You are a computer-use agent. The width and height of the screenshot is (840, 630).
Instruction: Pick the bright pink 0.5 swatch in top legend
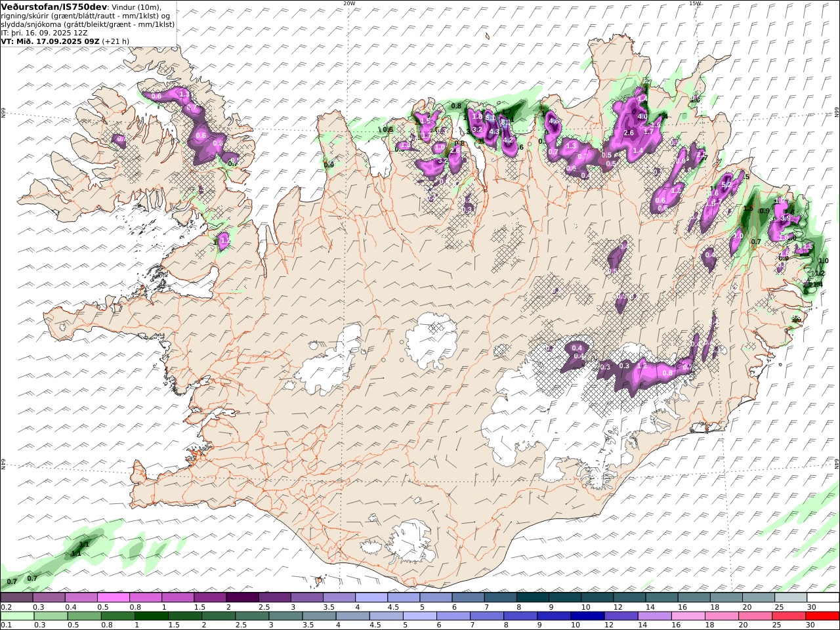[113, 598]
